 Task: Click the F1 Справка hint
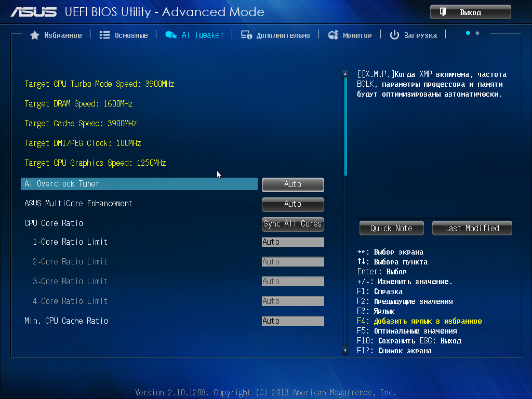point(380,291)
